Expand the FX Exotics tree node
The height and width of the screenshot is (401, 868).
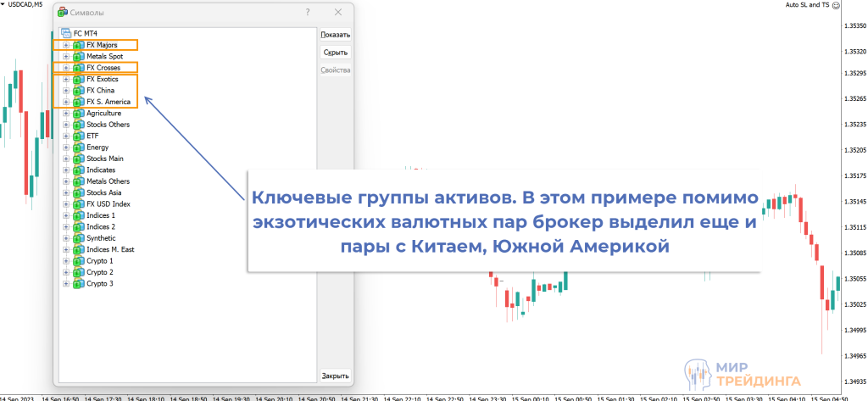(66, 79)
